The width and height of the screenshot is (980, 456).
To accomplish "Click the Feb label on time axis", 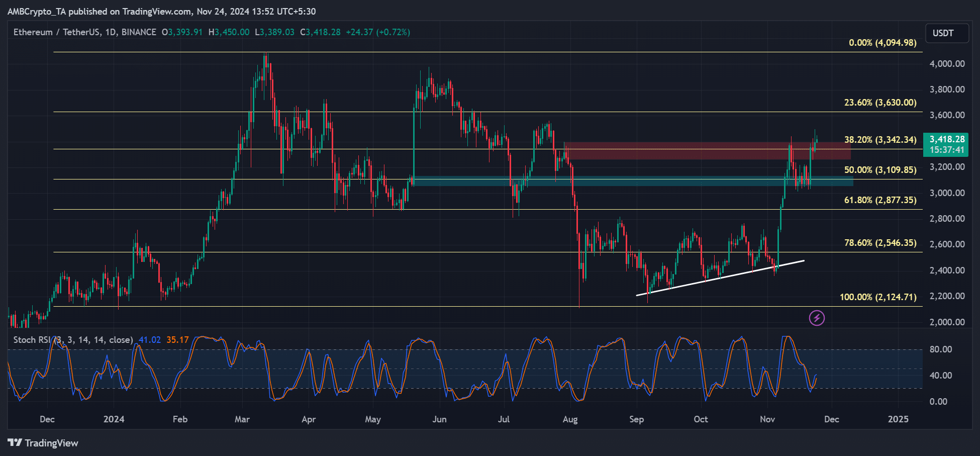I will (180, 419).
